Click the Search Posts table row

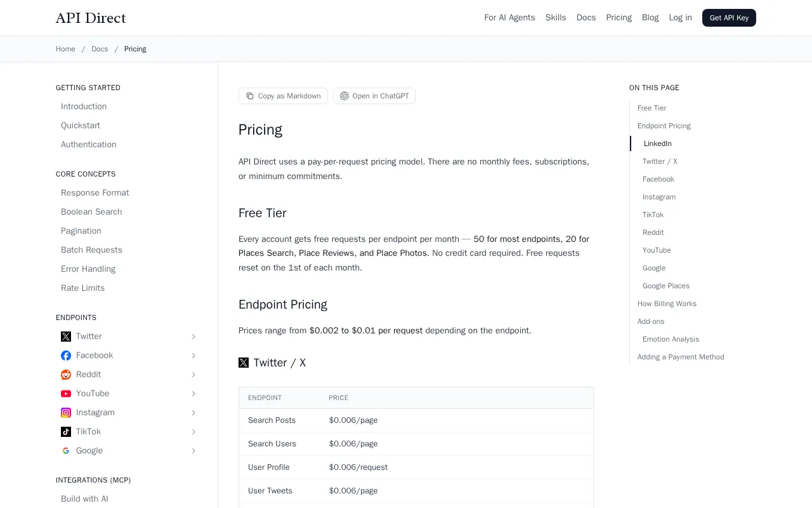point(416,420)
